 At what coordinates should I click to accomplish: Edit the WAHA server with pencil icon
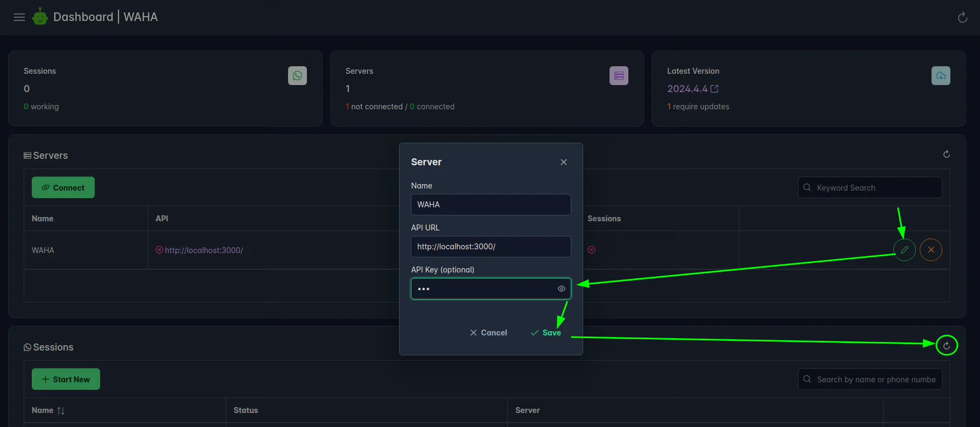tap(904, 250)
